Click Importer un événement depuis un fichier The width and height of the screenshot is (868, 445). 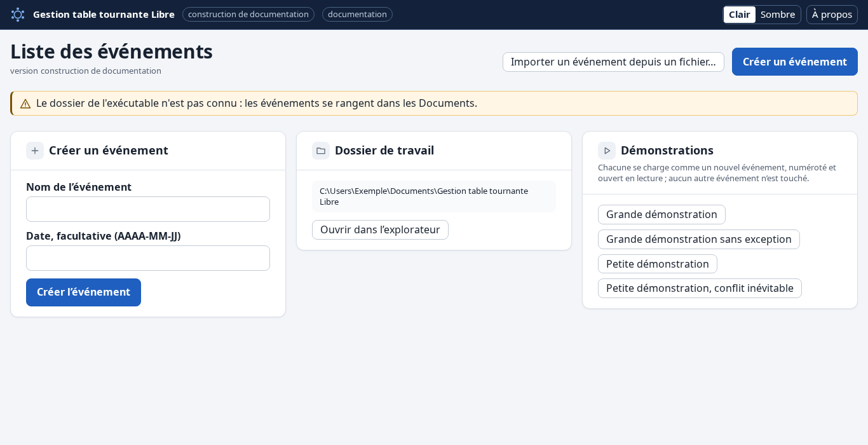613,62
